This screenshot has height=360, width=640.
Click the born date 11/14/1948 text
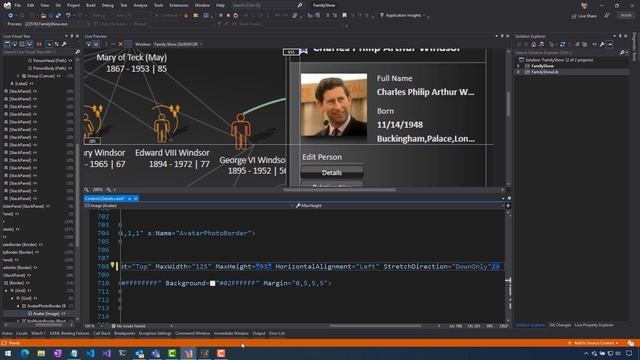tap(400, 125)
